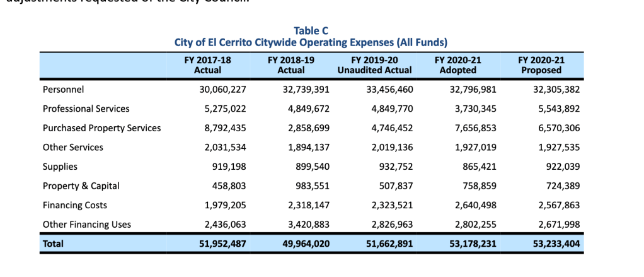Click the total value 53,233,404

coord(552,244)
